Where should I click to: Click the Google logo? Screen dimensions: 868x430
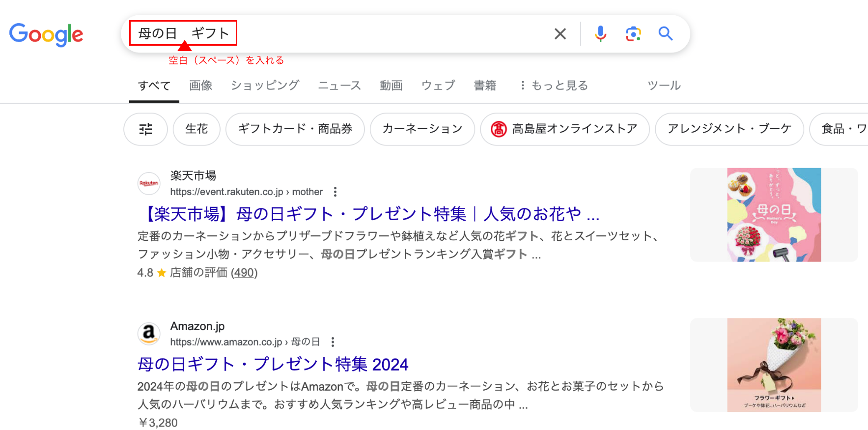point(46,34)
